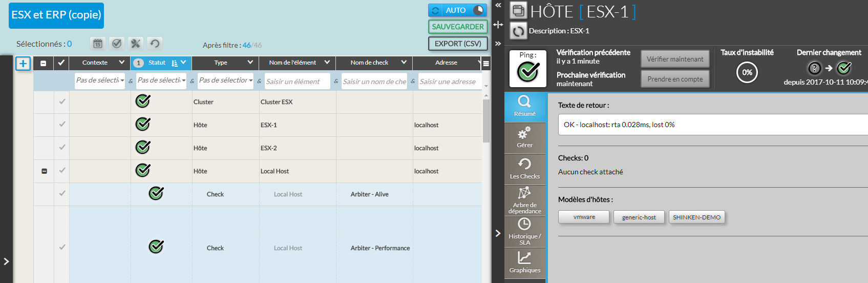868x283 pixels.
Task: Click the refresh icon beside Description ESX-1
Action: pos(518,31)
